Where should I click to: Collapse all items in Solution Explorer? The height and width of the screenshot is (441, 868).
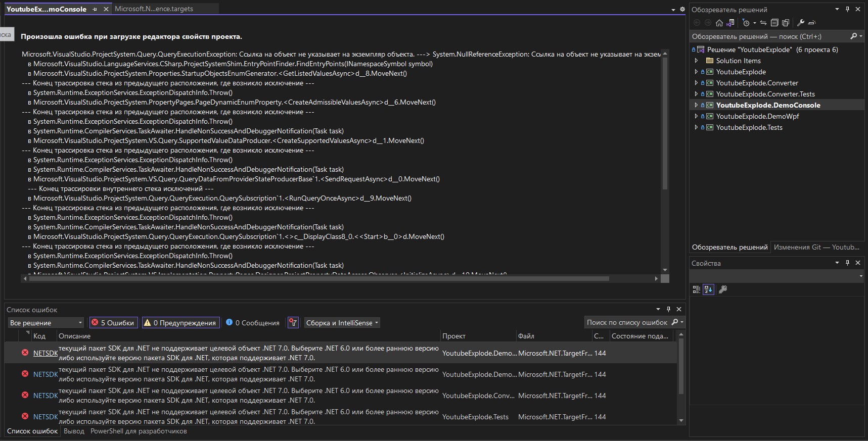774,23
